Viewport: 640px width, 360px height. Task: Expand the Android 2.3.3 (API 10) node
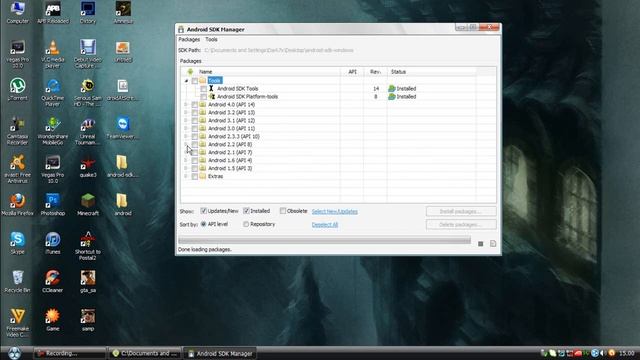186,136
